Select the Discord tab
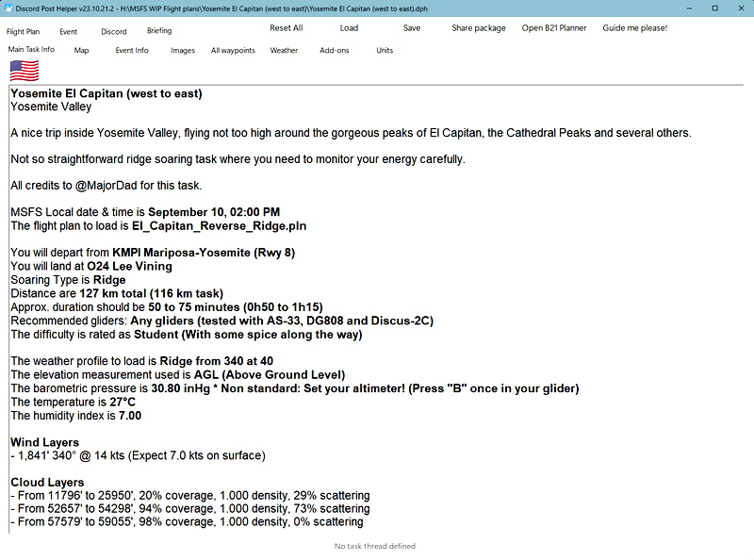This screenshot has height=560, width=754. 114,31
